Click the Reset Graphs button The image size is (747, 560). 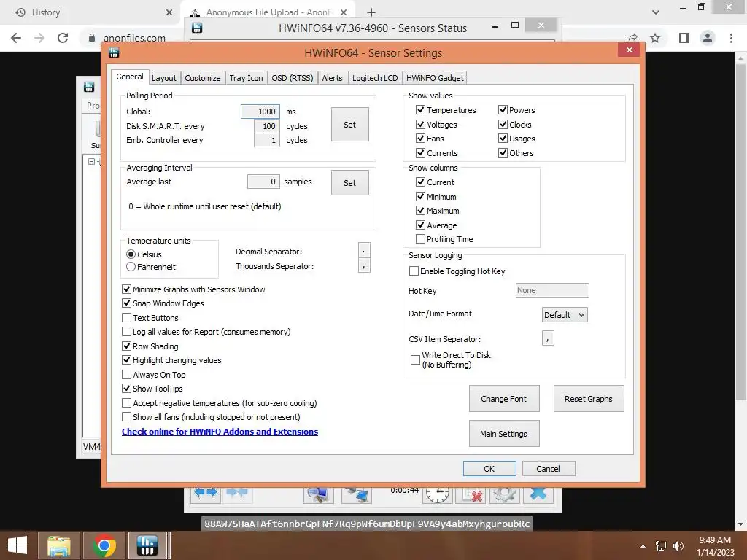pyautogui.click(x=589, y=399)
